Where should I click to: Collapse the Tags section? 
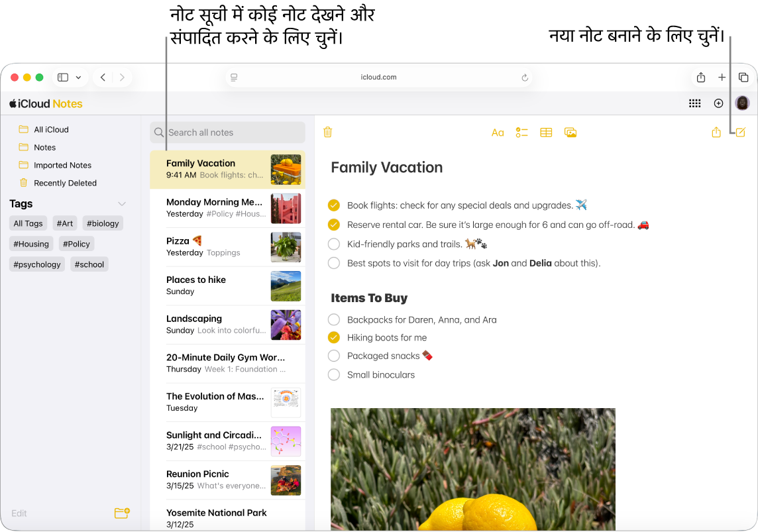[x=122, y=203]
